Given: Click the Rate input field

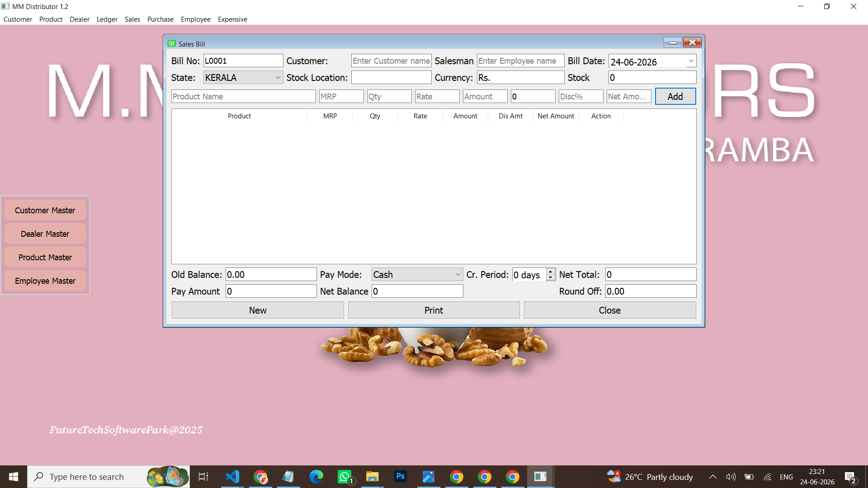Looking at the screenshot, I should point(437,97).
